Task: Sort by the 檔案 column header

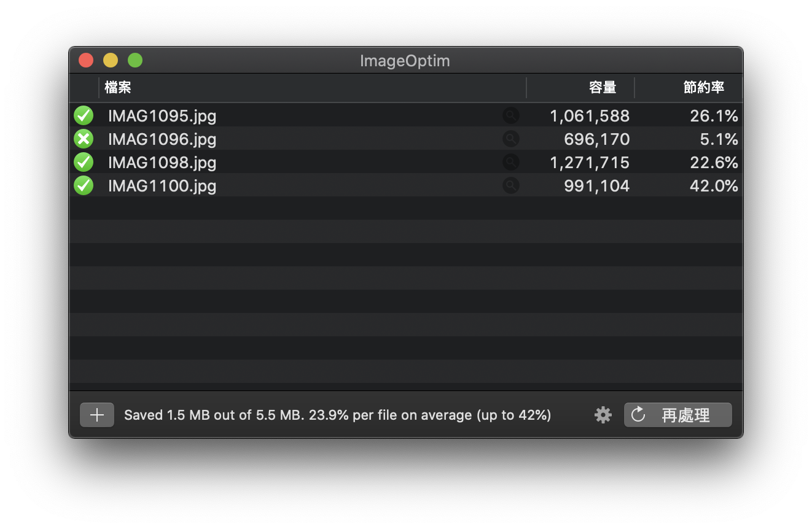Action: coord(313,88)
